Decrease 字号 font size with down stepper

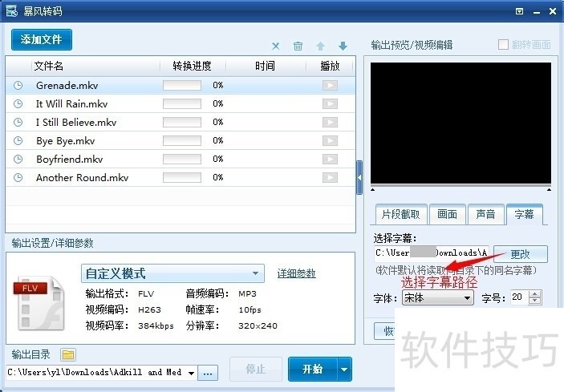535,301
